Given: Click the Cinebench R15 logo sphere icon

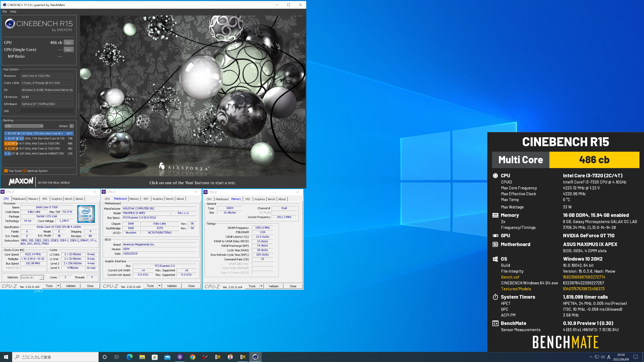Looking at the screenshot, I should click(x=10, y=24).
